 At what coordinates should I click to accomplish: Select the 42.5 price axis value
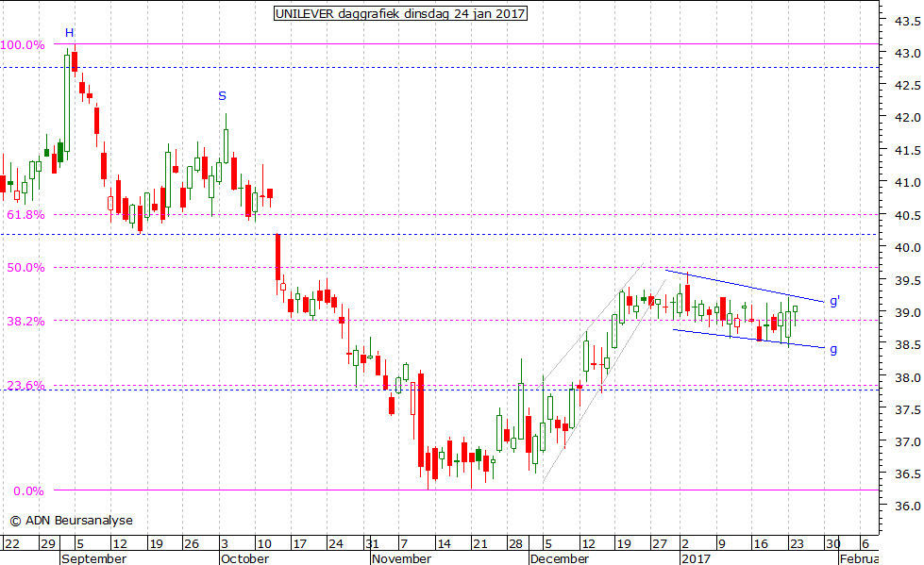(x=908, y=86)
